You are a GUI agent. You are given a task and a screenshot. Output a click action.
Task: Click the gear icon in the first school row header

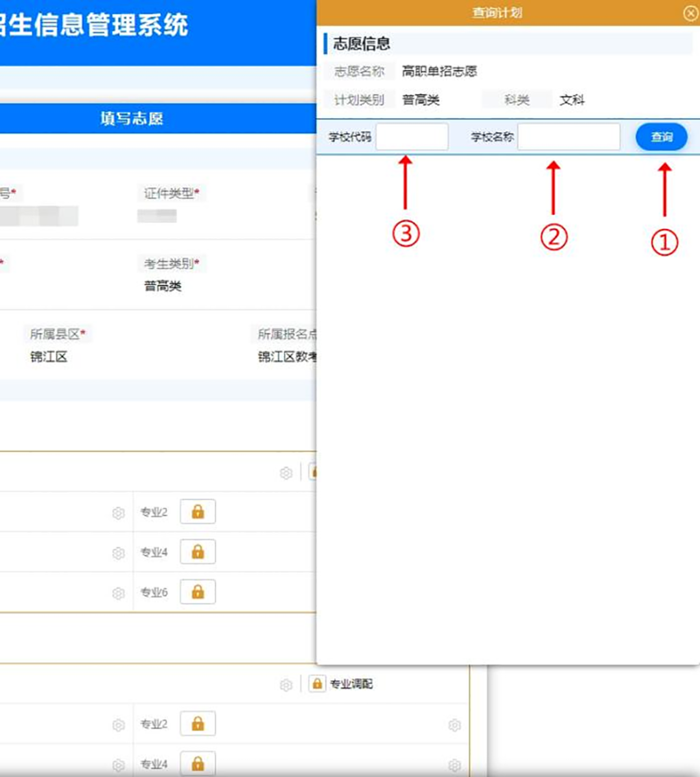tap(286, 472)
